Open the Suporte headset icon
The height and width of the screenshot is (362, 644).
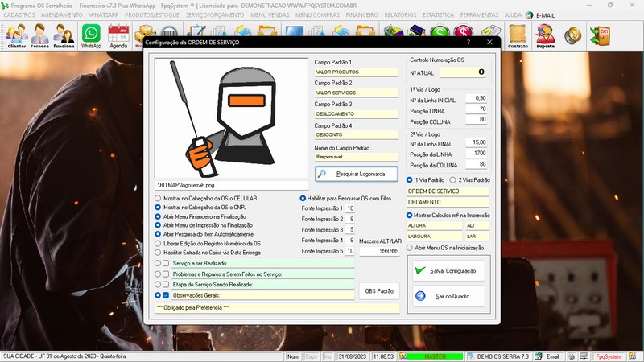point(546,35)
